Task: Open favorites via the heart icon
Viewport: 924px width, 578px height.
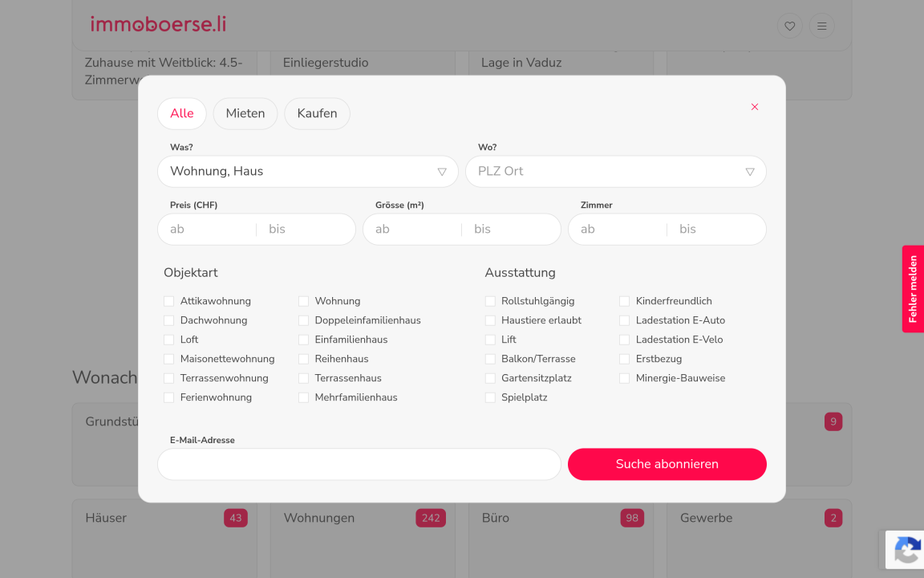Action: 789,26
